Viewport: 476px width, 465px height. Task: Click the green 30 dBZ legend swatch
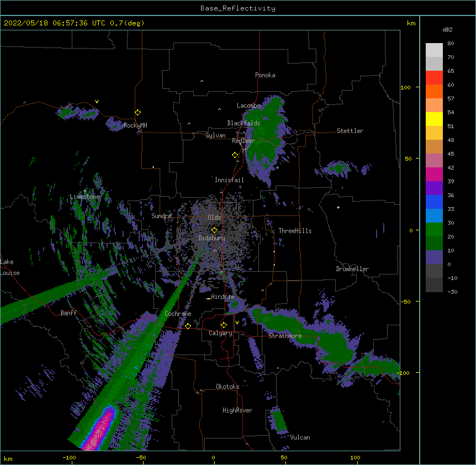point(434,230)
